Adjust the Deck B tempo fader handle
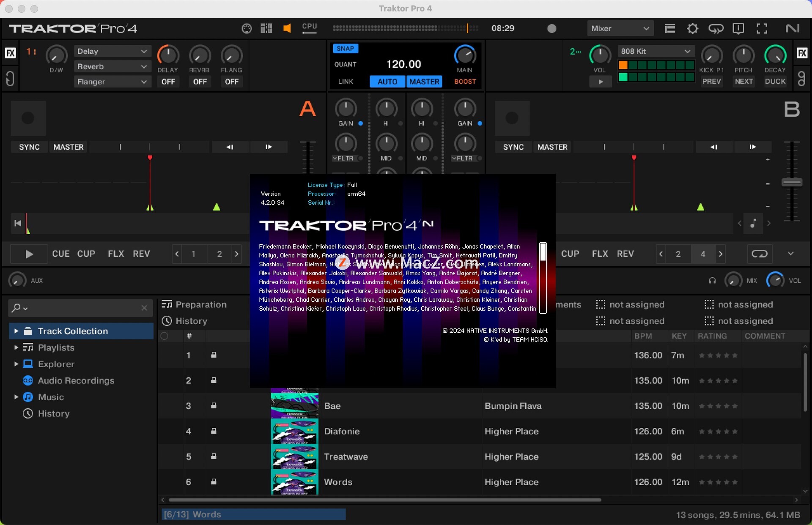This screenshot has height=525, width=812. pyautogui.click(x=792, y=183)
